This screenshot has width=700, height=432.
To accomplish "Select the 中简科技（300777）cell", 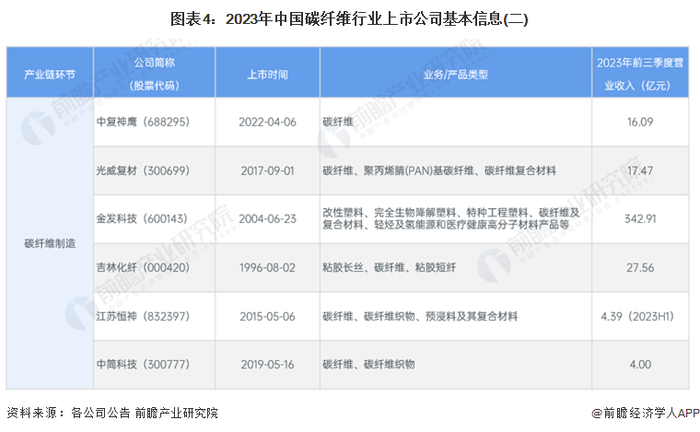I will pyautogui.click(x=154, y=365).
